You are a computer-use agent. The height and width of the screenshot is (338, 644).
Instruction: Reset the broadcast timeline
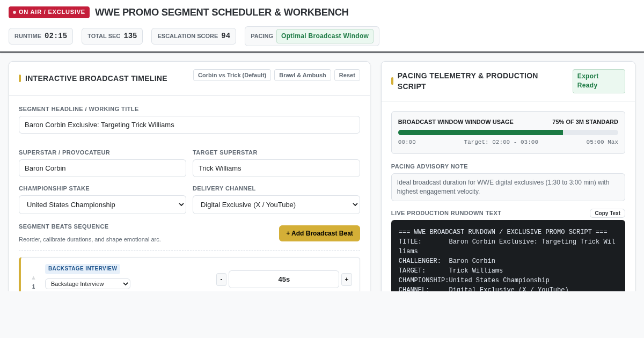(x=347, y=75)
